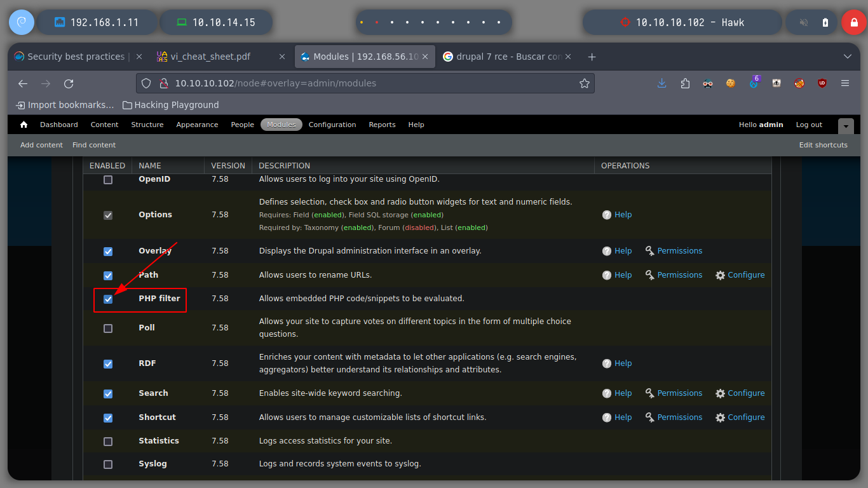
Task: Open the Configuration admin menu
Action: (x=332, y=125)
